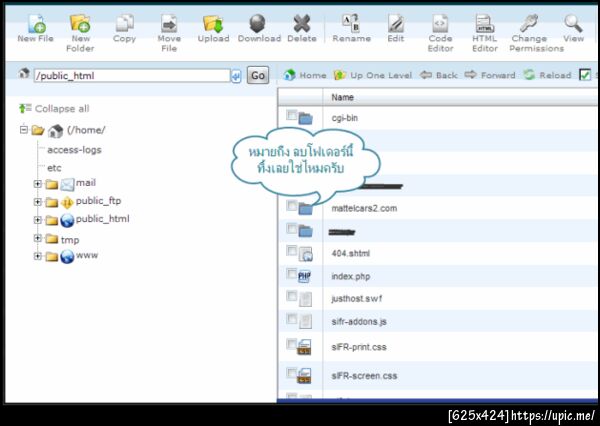Viewport: 600px width, 426px height.
Task: Select the 404.shtml file name
Action: coord(351,253)
